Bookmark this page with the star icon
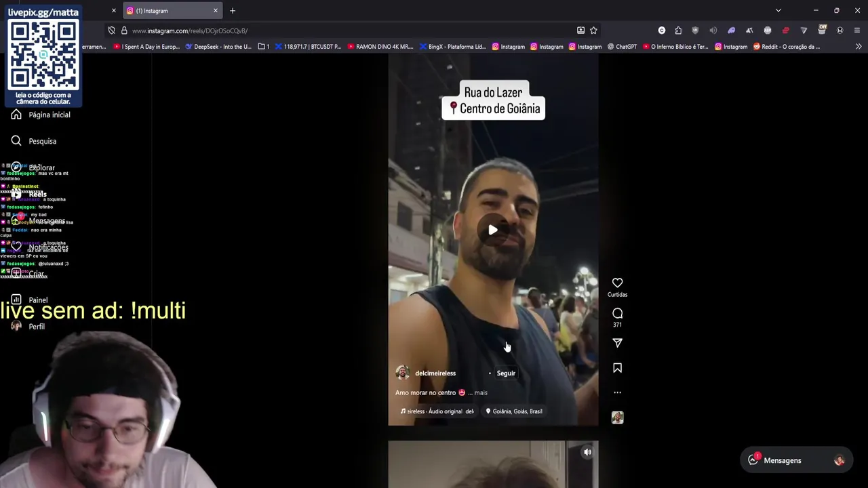This screenshot has height=488, width=868. point(593,30)
